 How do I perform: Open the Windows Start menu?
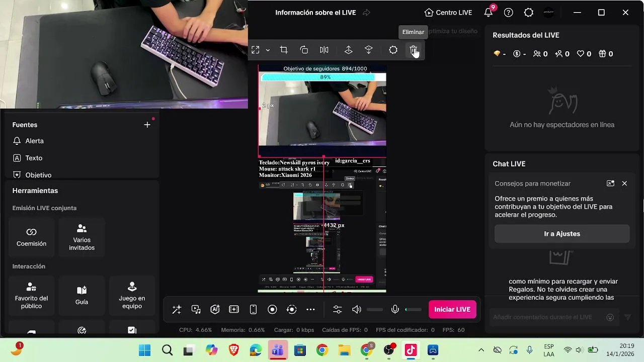(x=144, y=350)
